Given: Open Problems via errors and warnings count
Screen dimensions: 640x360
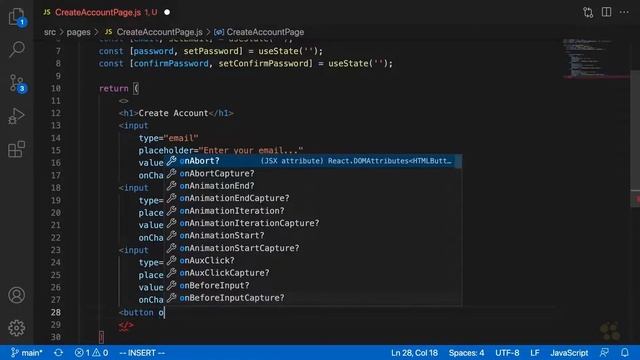Looking at the screenshot, I should [91, 353].
